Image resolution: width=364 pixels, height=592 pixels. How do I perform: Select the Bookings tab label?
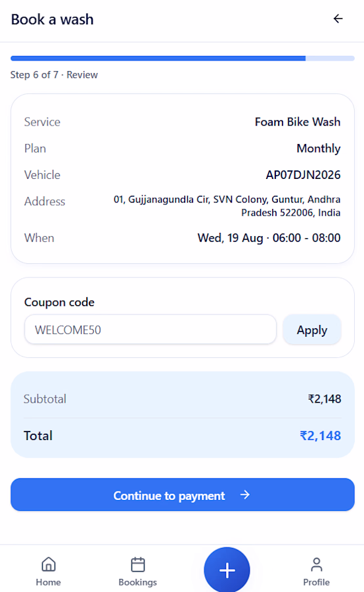click(x=138, y=582)
